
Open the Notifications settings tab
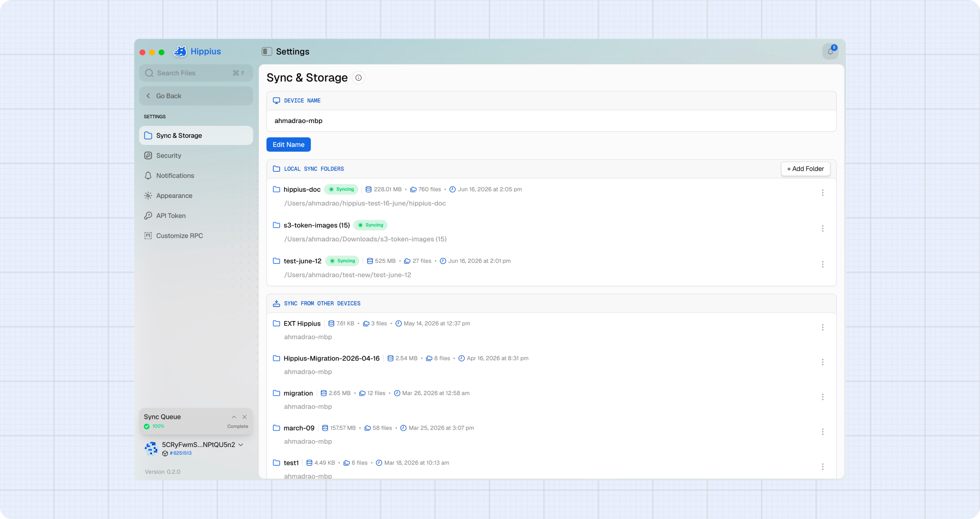click(x=196, y=175)
